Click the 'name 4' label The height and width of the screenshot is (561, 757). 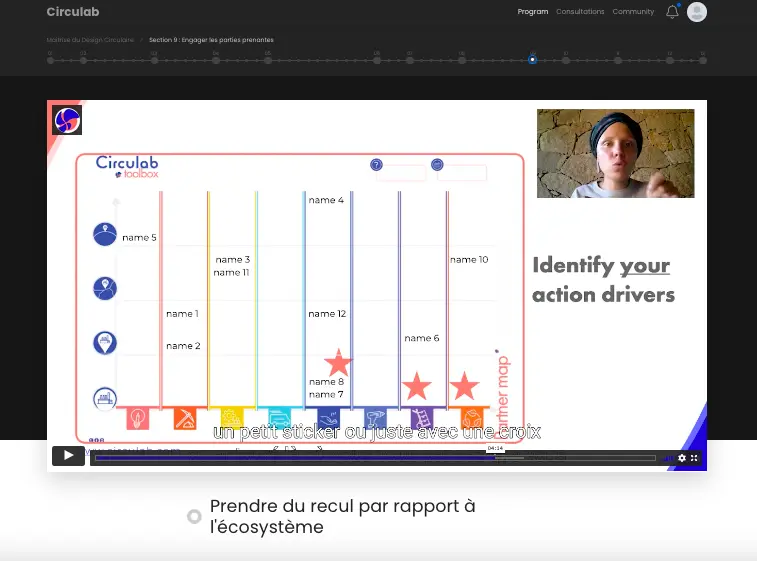326,200
